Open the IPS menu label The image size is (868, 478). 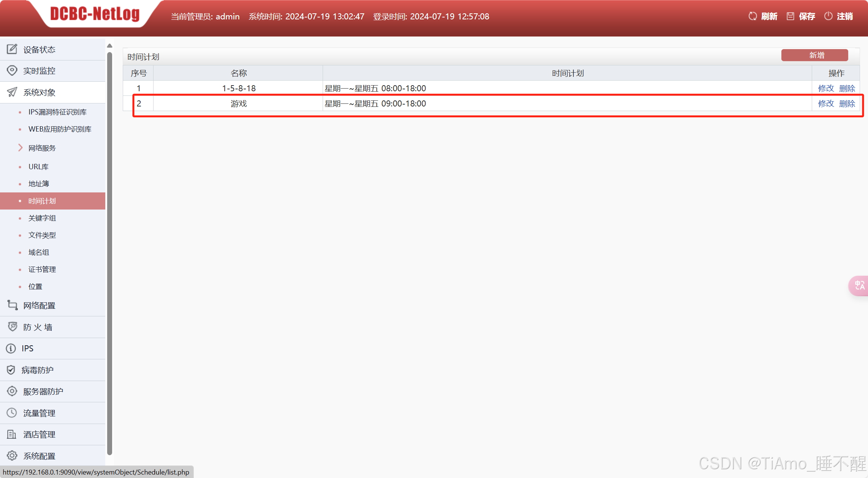click(x=28, y=348)
